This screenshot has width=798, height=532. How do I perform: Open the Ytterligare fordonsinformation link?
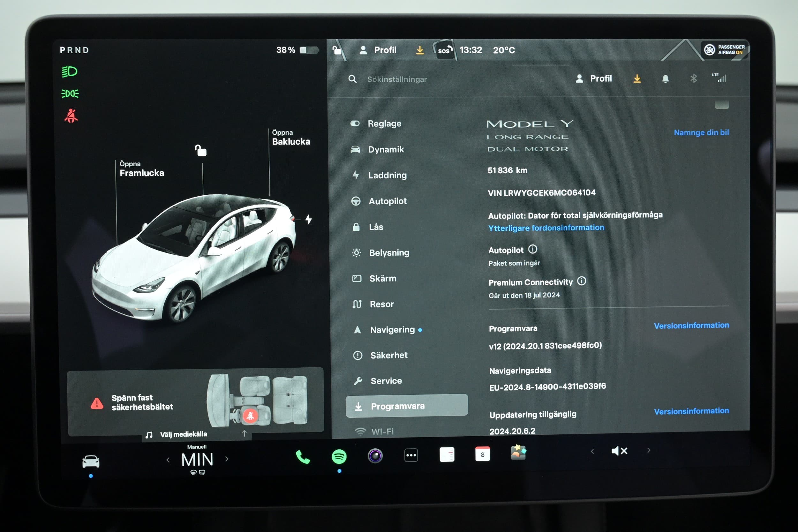(546, 228)
